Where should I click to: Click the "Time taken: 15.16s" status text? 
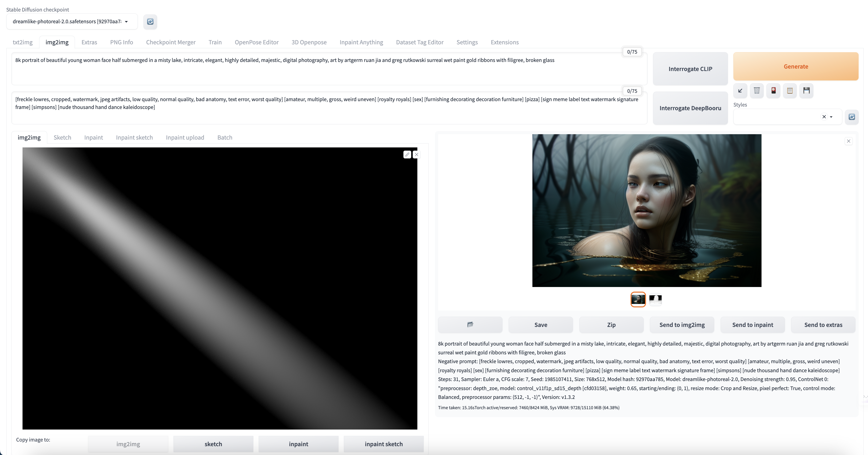point(456,407)
